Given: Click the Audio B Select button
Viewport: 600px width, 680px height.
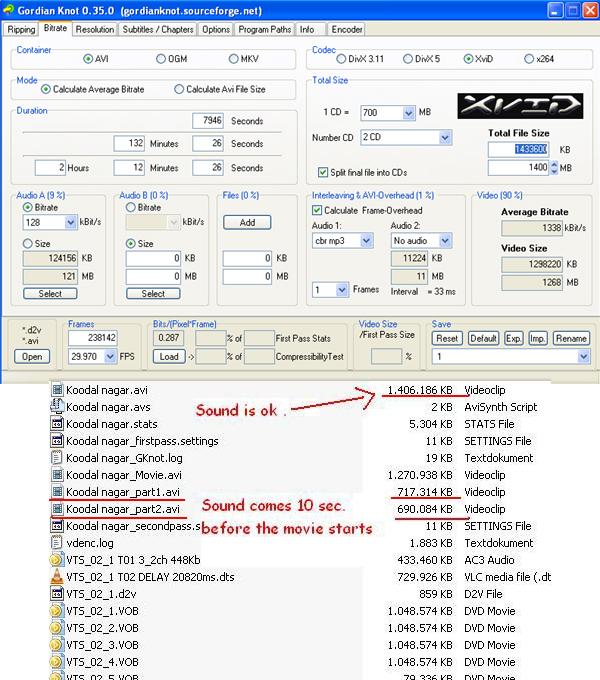Looking at the screenshot, I should coord(153,294).
